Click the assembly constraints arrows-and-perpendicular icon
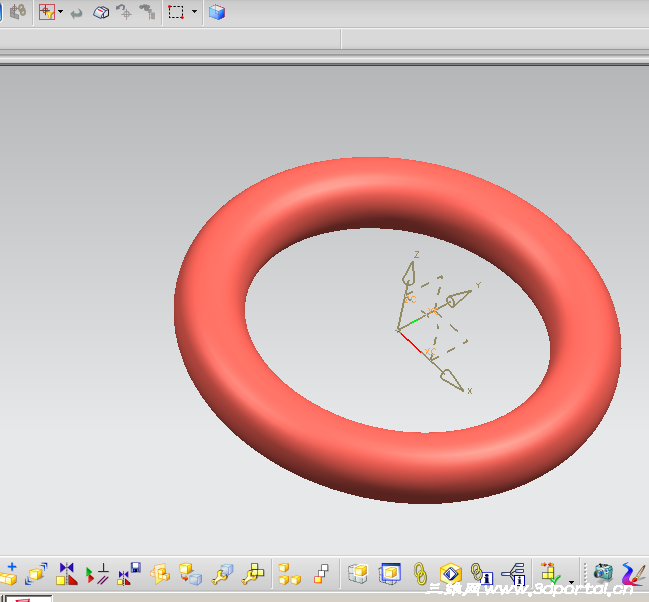This screenshot has width=649, height=602. [98, 574]
